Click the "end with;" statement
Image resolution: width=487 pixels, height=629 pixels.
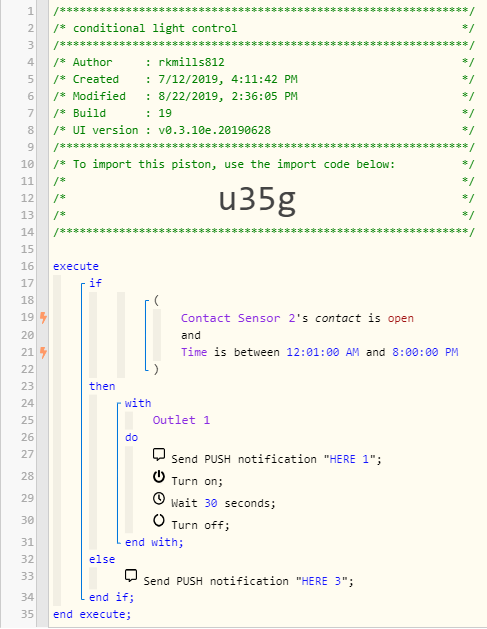(154, 542)
